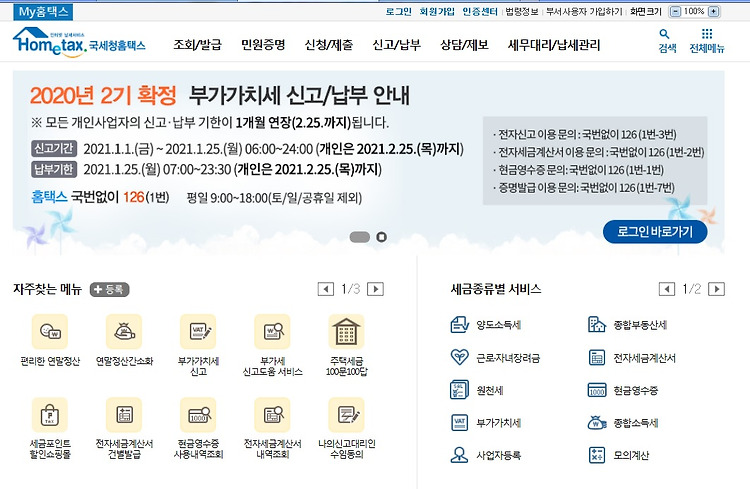Click the 종합소득세 money bag icon
Image resolution: width=750 pixels, height=489 pixels.
(x=597, y=422)
